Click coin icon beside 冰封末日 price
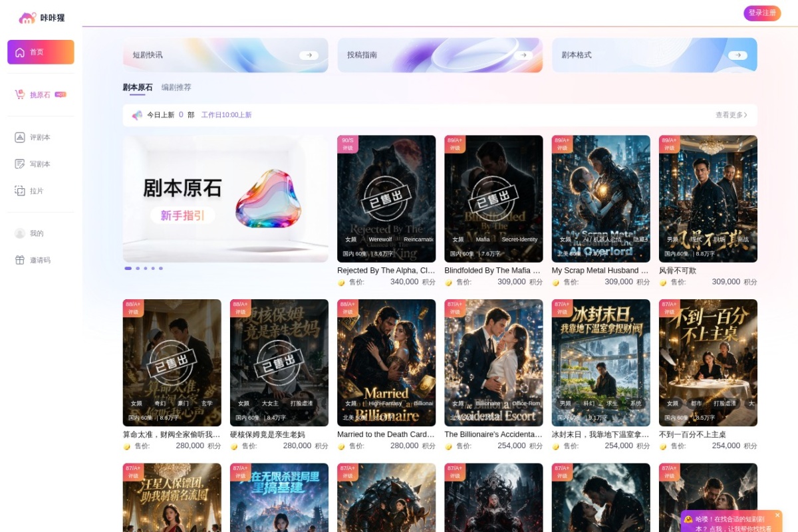 pyautogui.click(x=556, y=447)
